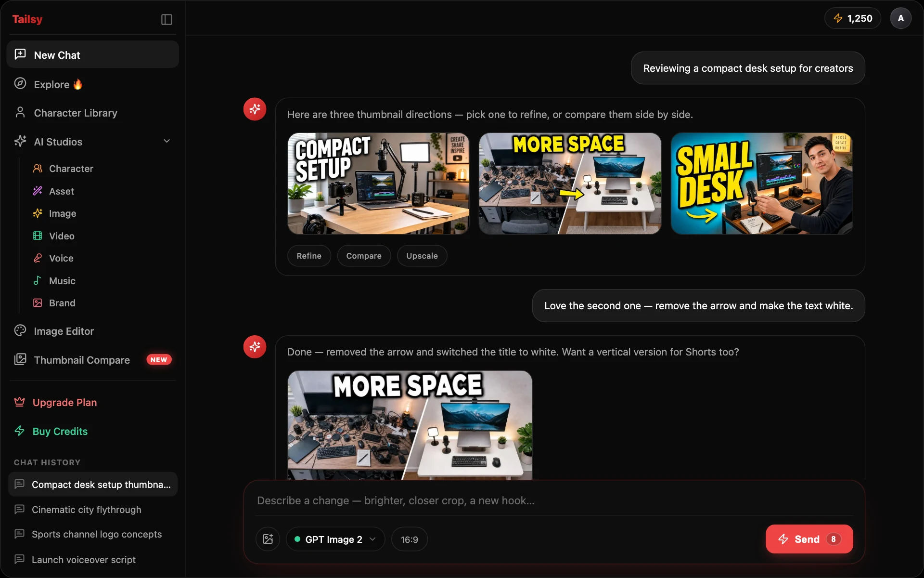Click Buy Credits
Image resolution: width=924 pixels, height=578 pixels.
pos(93,431)
